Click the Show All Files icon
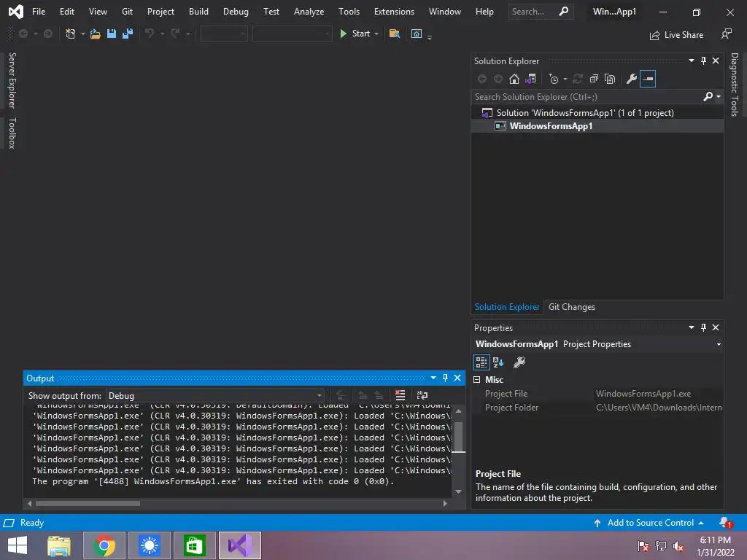747x560 pixels. [x=610, y=79]
